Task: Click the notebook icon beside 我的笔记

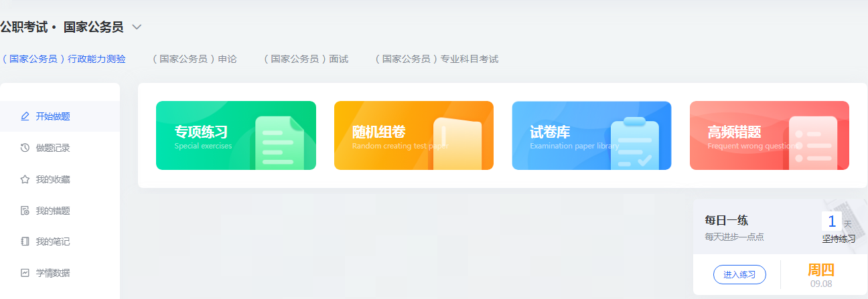Action: (25, 241)
